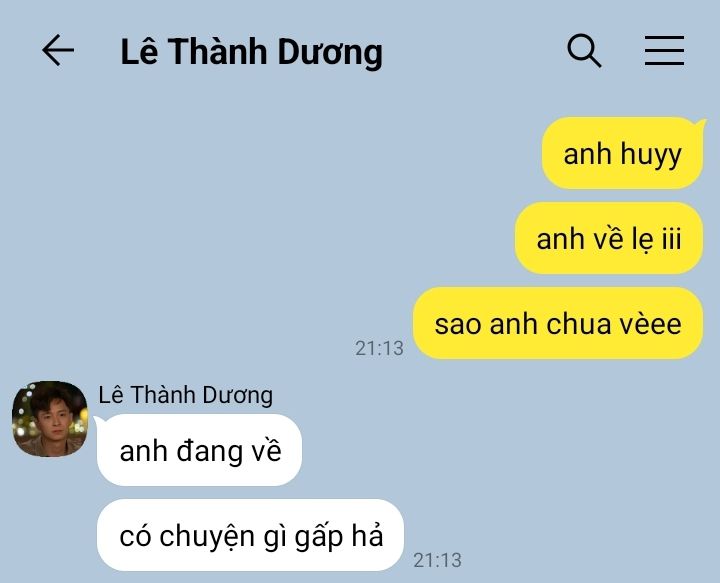Select the 'có chuyện gì gấp hả' message
Viewport: 720px width, 583px height.
pos(251,535)
